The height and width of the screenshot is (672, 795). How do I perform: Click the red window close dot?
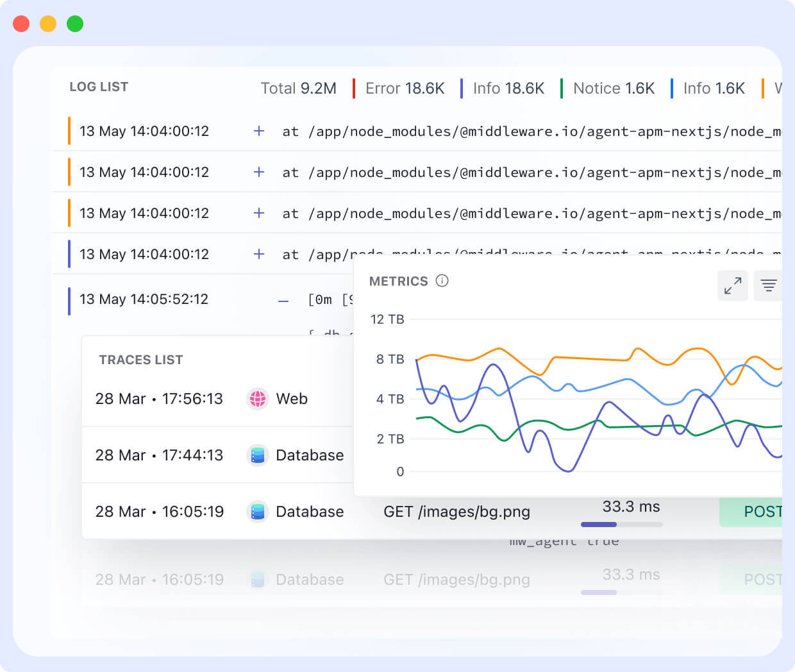21,24
